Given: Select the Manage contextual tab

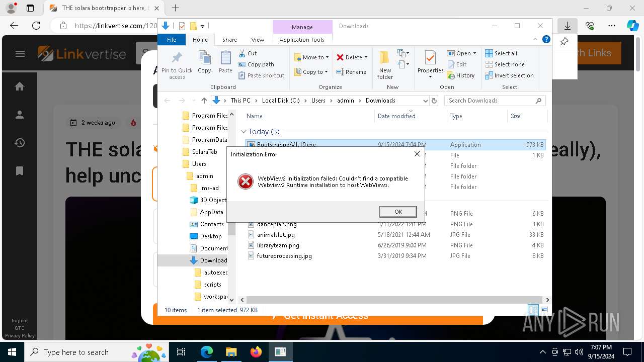Looking at the screenshot, I should pos(302,27).
